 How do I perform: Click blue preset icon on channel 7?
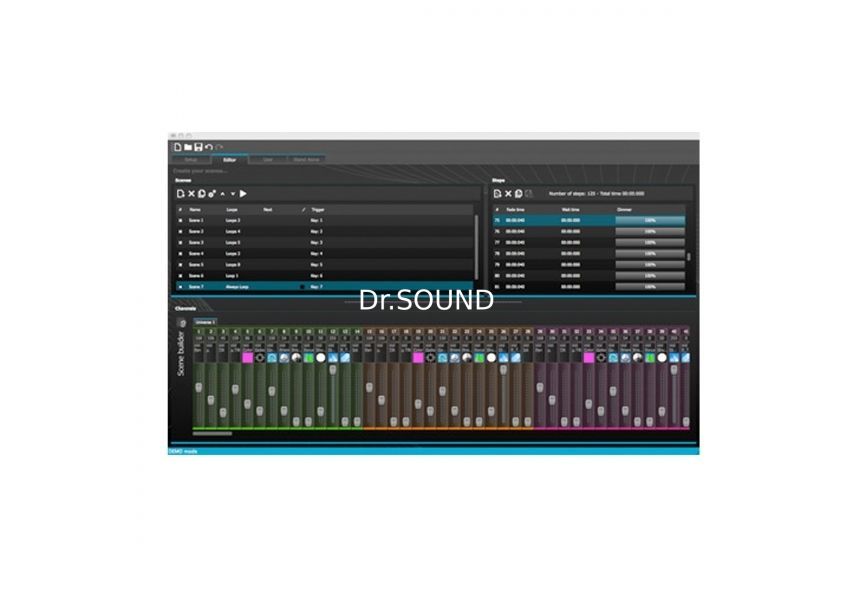click(x=272, y=358)
